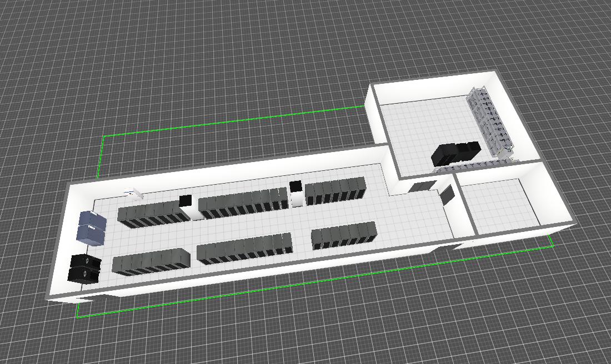The width and height of the screenshot is (611, 364).
Task: Select the empty small room floor
Action: (x=497, y=205)
